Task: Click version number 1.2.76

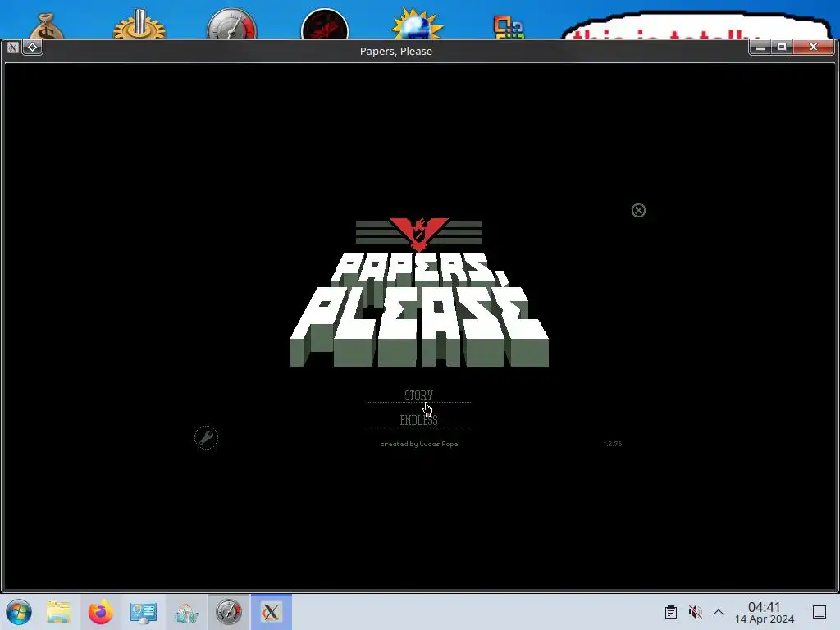Action: (x=612, y=444)
